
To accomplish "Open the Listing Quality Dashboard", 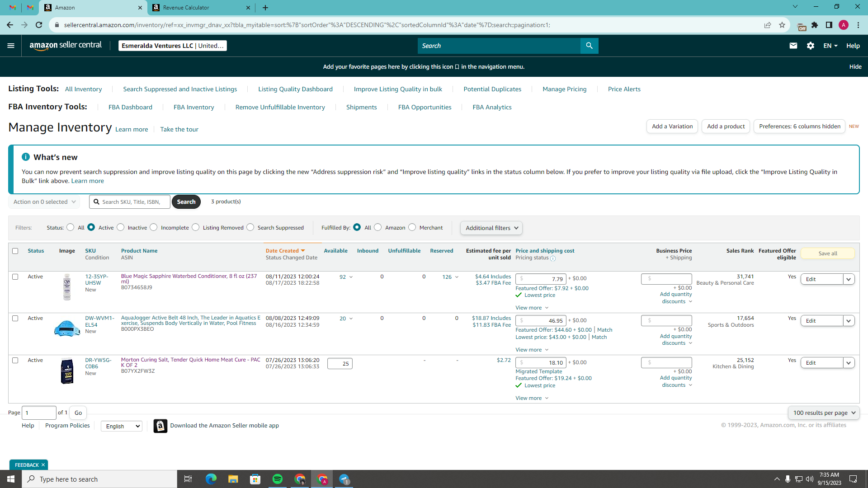I will pos(295,89).
